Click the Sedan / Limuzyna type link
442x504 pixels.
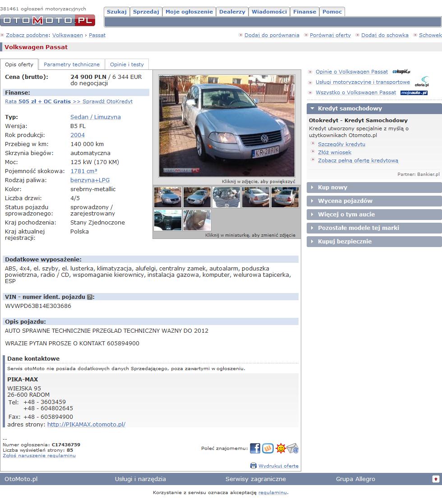(96, 117)
